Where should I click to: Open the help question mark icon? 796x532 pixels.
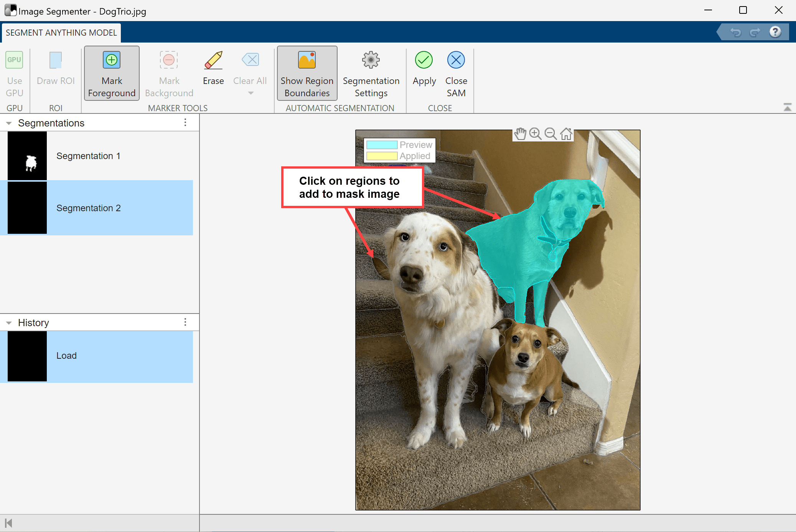pos(775,32)
